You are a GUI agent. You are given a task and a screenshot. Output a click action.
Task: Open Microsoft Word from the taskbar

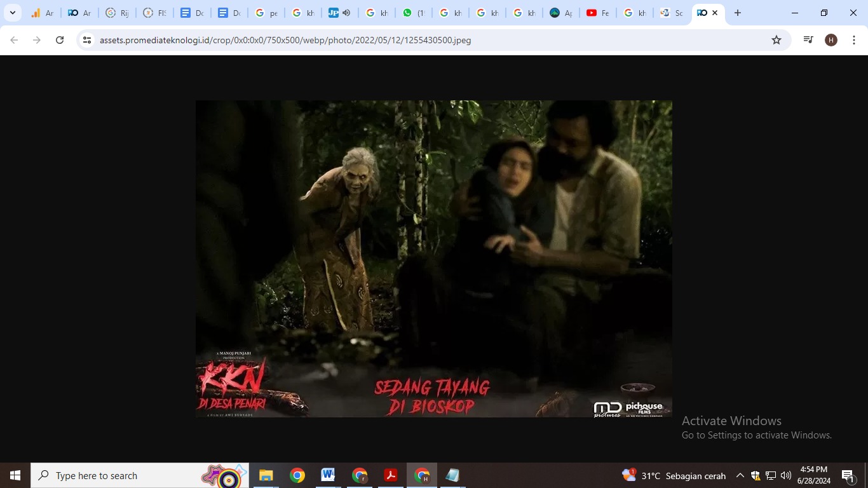point(327,475)
